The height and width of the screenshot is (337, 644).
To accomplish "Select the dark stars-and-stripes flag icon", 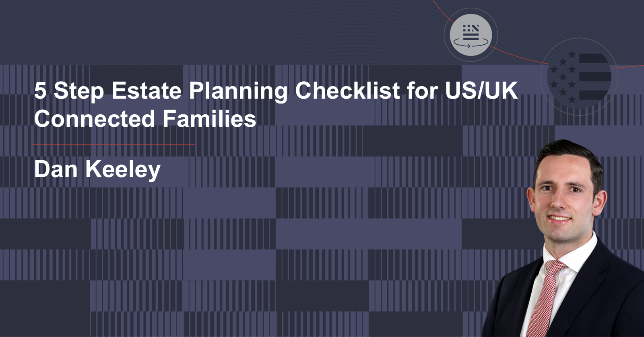I will (x=579, y=76).
